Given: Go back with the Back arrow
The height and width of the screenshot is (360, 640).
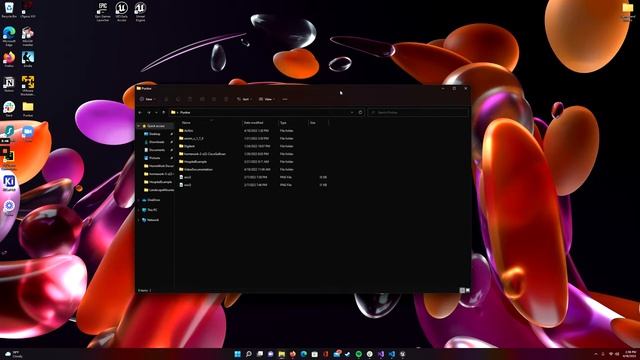Looking at the screenshot, I should pos(140,112).
